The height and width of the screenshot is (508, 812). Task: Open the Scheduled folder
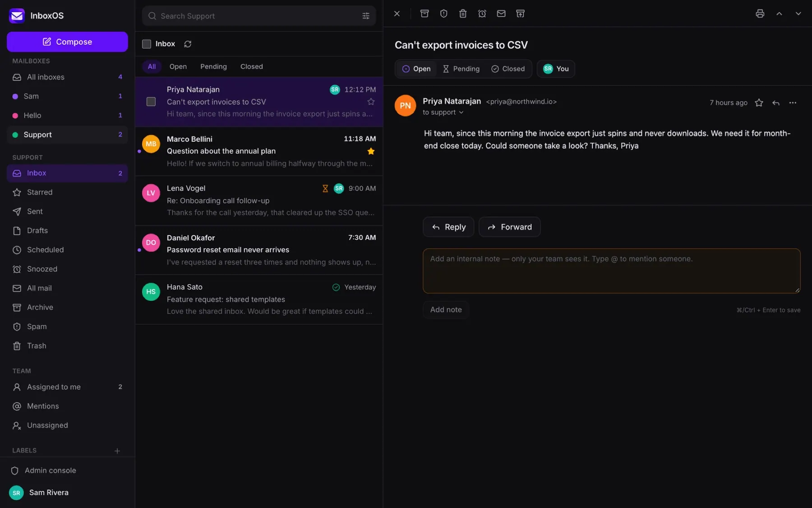coord(67,250)
